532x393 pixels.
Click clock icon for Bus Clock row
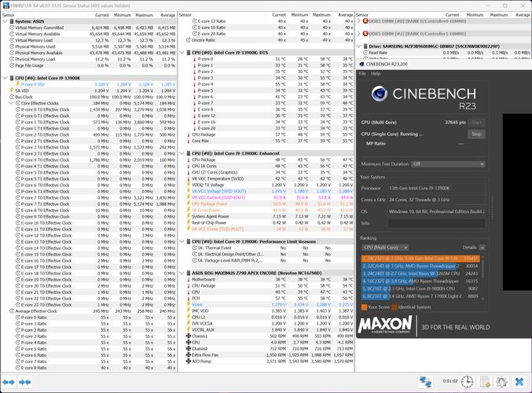(12, 97)
